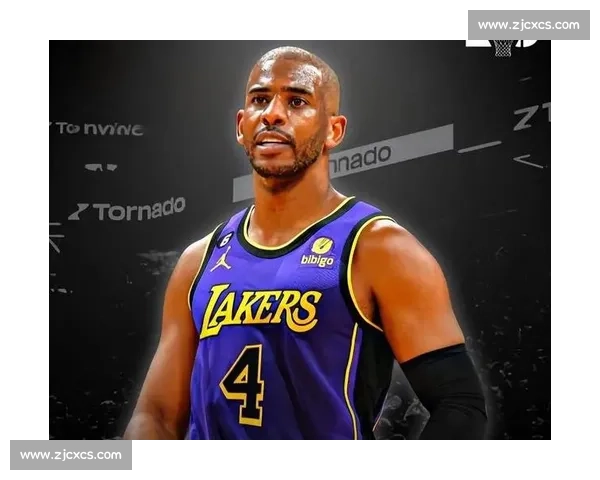
Task: Click the top-right www.zjcxcs.com watermark
Action: [x=527, y=25]
